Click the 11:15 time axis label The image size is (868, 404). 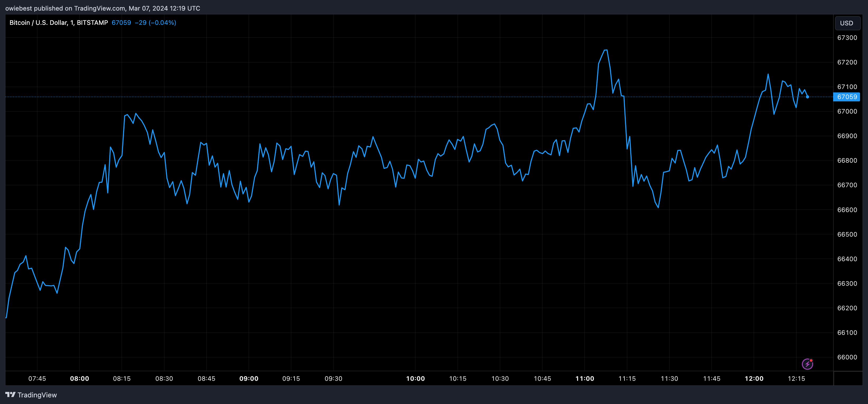coord(627,379)
